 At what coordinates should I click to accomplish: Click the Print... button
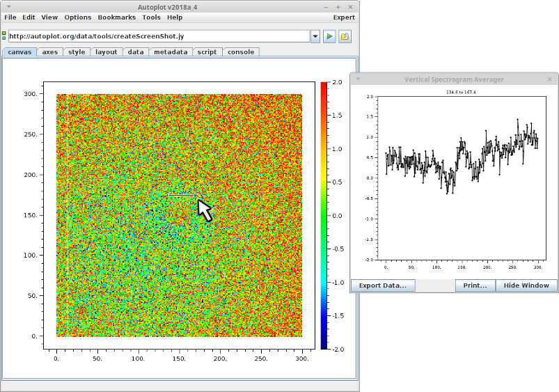click(475, 285)
